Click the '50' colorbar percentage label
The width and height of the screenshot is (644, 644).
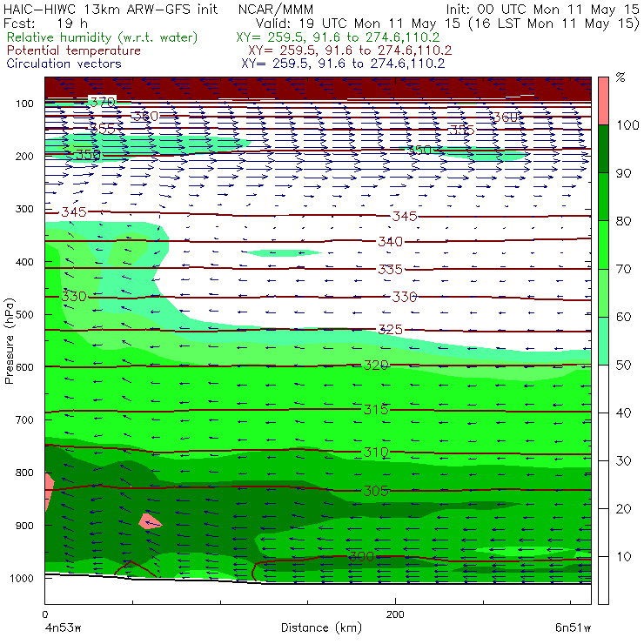pyautogui.click(x=623, y=366)
